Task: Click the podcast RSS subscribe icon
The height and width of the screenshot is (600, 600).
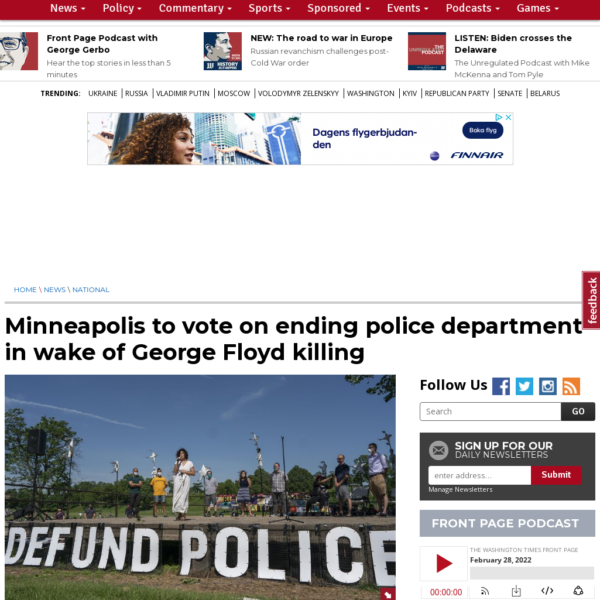Action: tap(485, 591)
